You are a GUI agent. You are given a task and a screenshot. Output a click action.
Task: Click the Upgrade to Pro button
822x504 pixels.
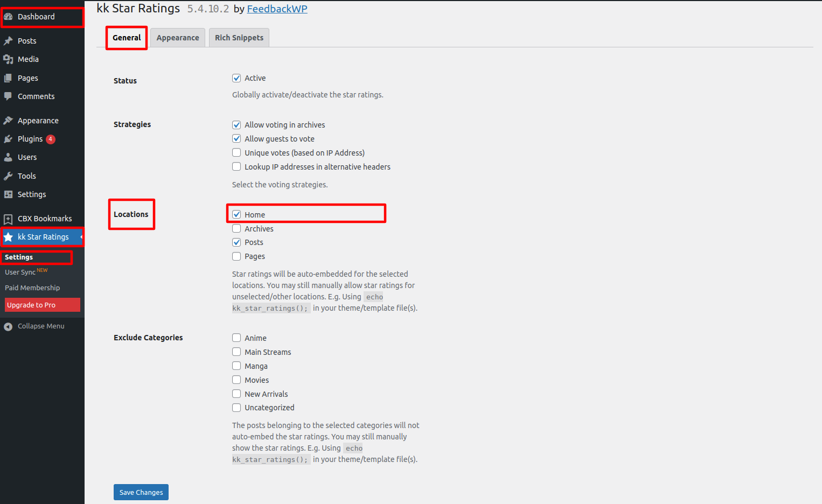tap(42, 305)
